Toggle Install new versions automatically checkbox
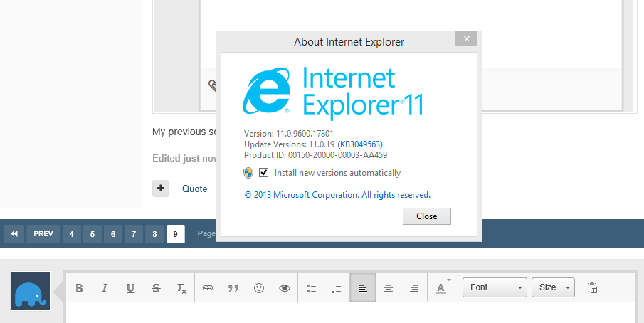This screenshot has height=323, width=644. click(264, 173)
